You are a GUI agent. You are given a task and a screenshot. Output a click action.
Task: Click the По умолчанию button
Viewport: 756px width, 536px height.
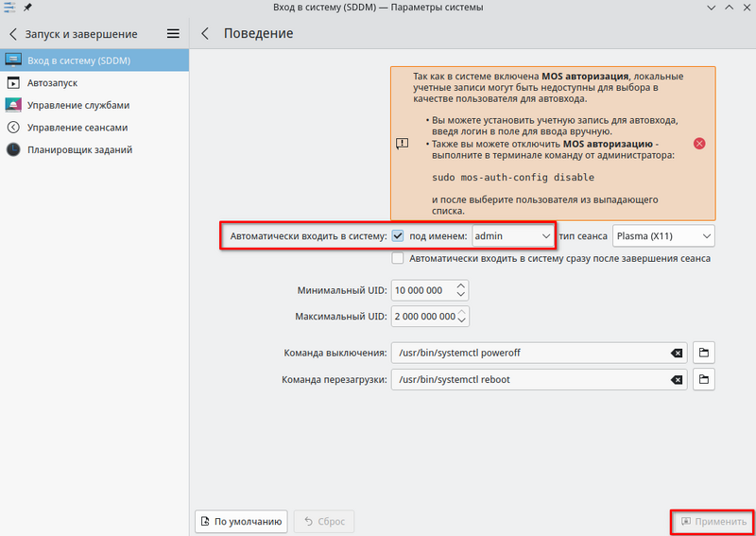[240, 521]
